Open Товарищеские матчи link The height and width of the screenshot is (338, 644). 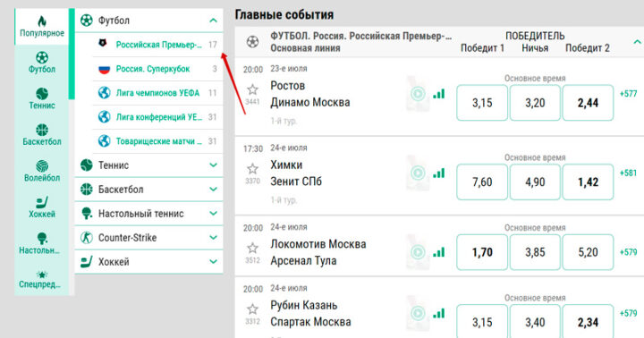(159, 141)
